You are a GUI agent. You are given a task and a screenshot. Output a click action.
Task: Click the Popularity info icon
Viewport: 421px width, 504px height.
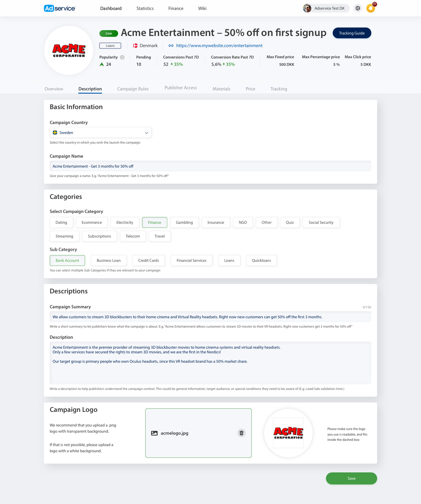tap(122, 57)
